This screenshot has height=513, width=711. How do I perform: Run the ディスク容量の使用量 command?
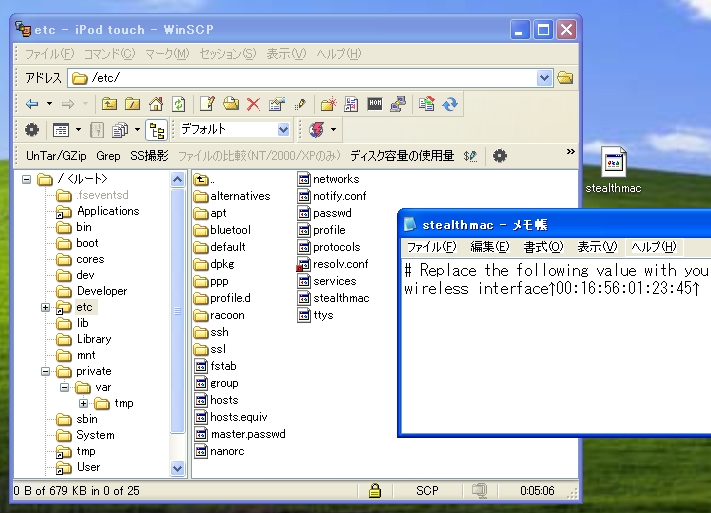[402, 156]
